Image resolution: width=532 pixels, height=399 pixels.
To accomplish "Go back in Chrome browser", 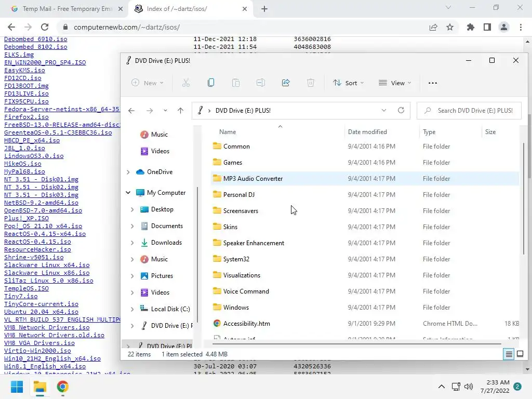I will point(11,27).
